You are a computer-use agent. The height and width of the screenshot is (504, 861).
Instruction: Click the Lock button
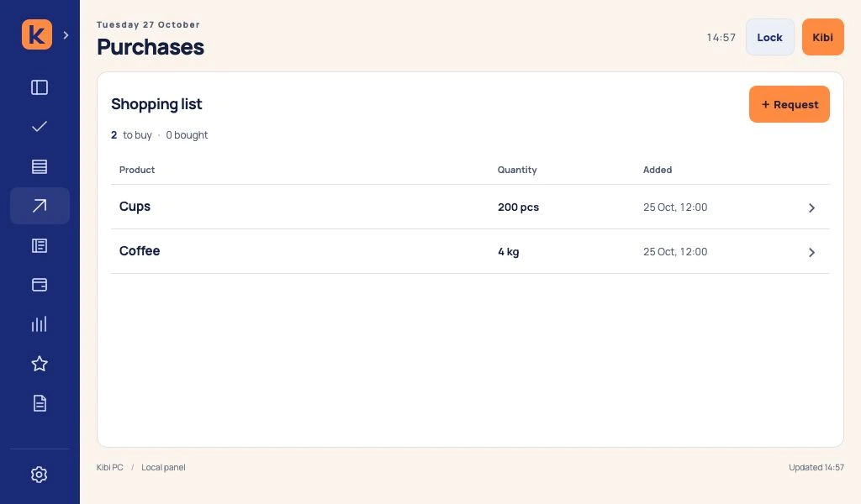[x=769, y=37]
